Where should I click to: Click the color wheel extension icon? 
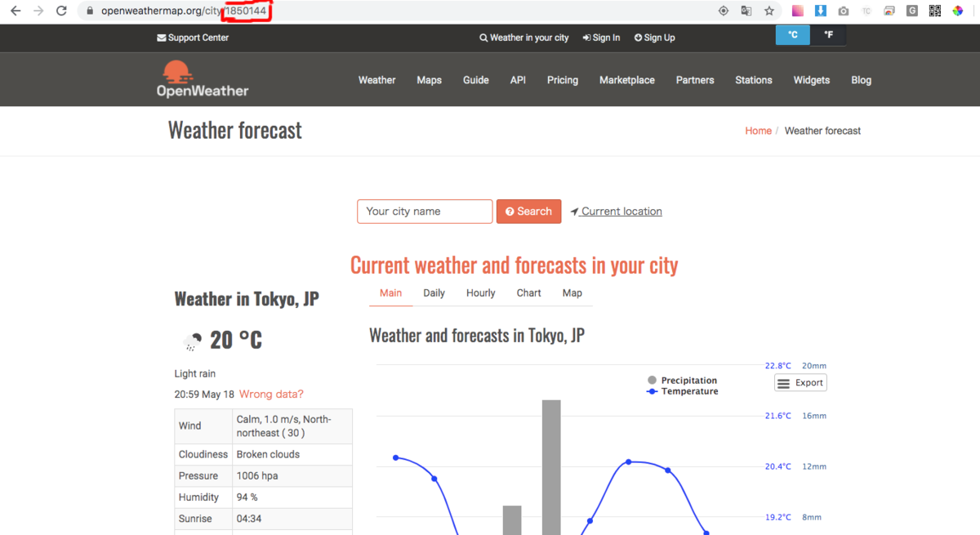click(x=958, y=11)
